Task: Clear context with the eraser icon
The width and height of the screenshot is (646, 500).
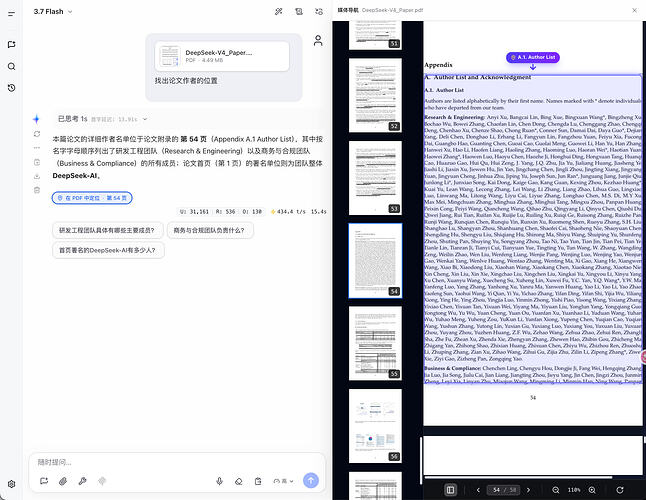Action: click(x=239, y=481)
